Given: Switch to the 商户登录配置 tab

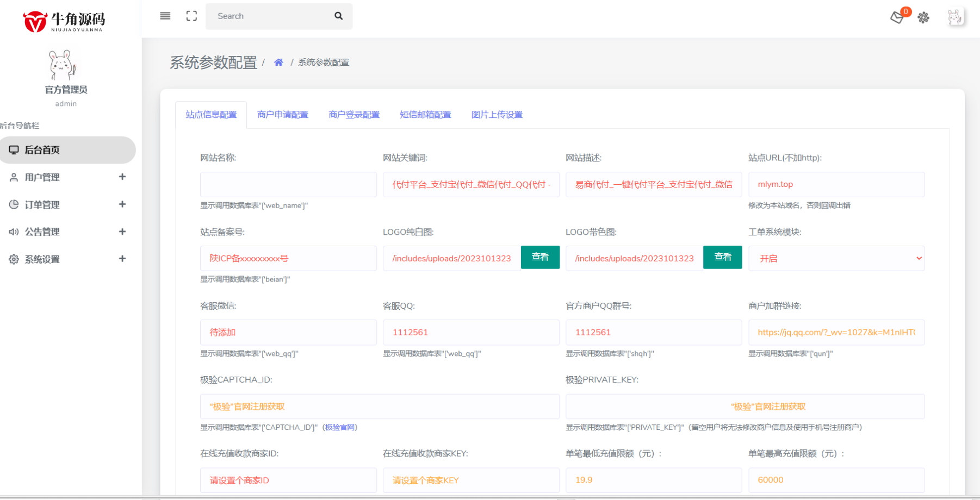Looking at the screenshot, I should (x=354, y=115).
